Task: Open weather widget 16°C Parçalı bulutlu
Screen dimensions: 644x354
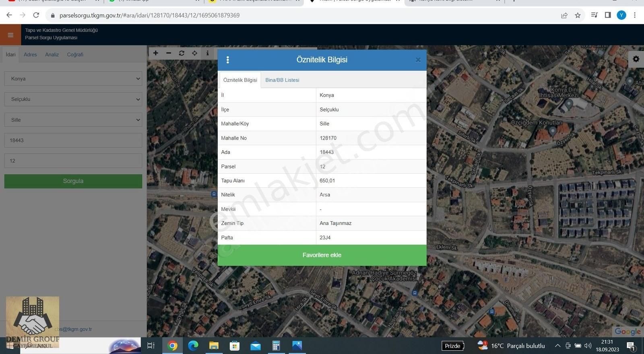Action: point(511,346)
